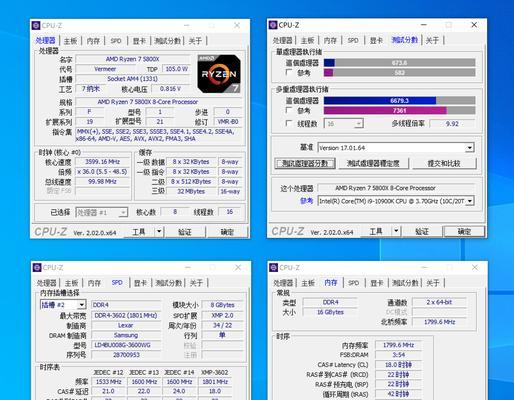Enable the 线程数 checkbox in benchmark window
This screenshot has height=400, width=514.
[289, 123]
